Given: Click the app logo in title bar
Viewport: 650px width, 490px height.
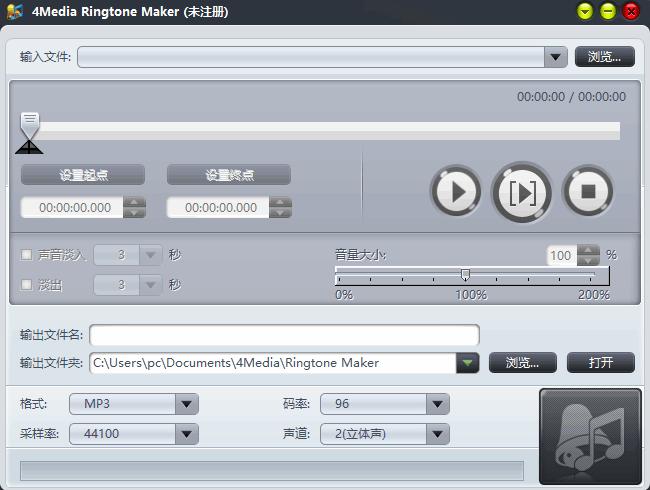Looking at the screenshot, I should point(14,11).
